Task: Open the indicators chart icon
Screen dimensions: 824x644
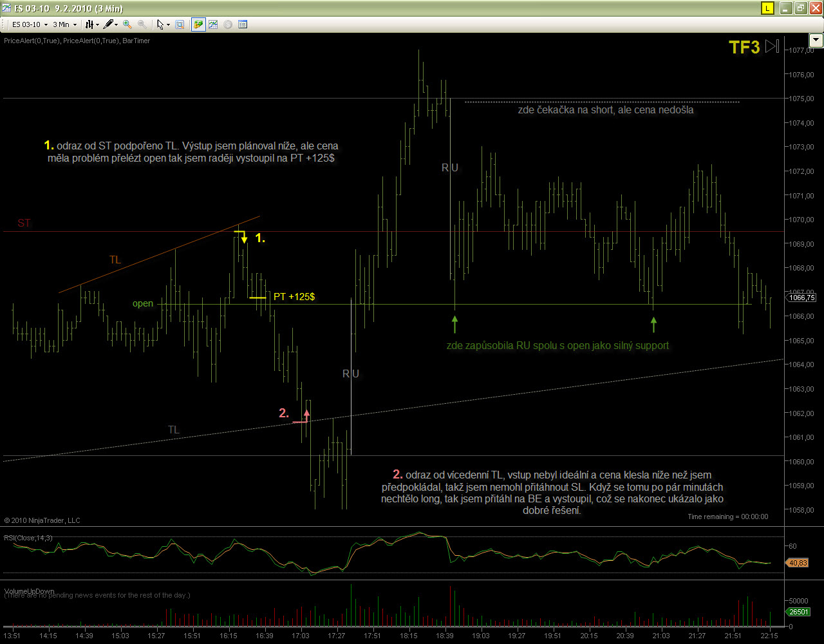Action: (x=212, y=24)
